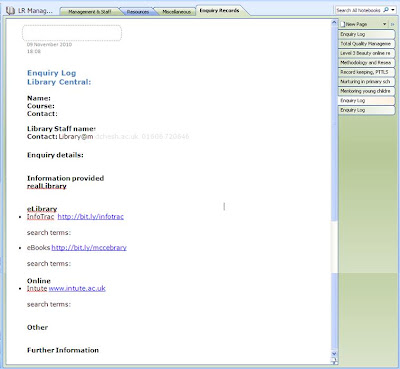
Task: Open Nurturing in primary sch page
Action: [366, 81]
